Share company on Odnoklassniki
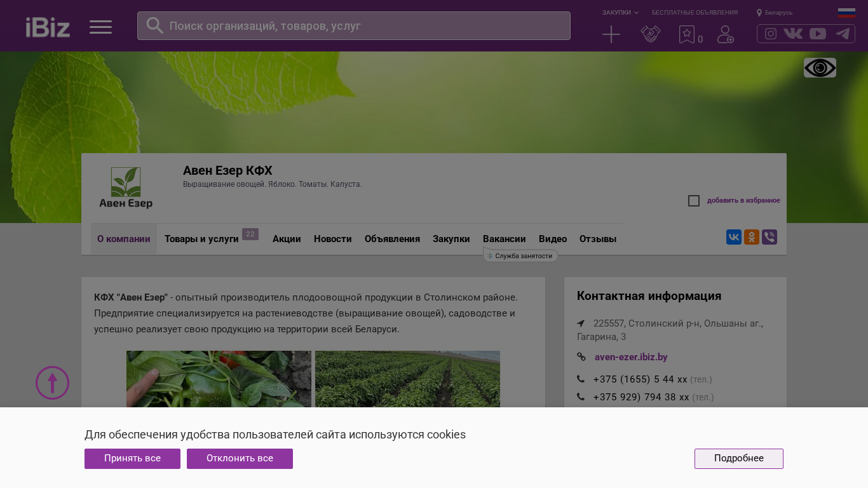Viewport: 868px width, 488px height. (752, 237)
